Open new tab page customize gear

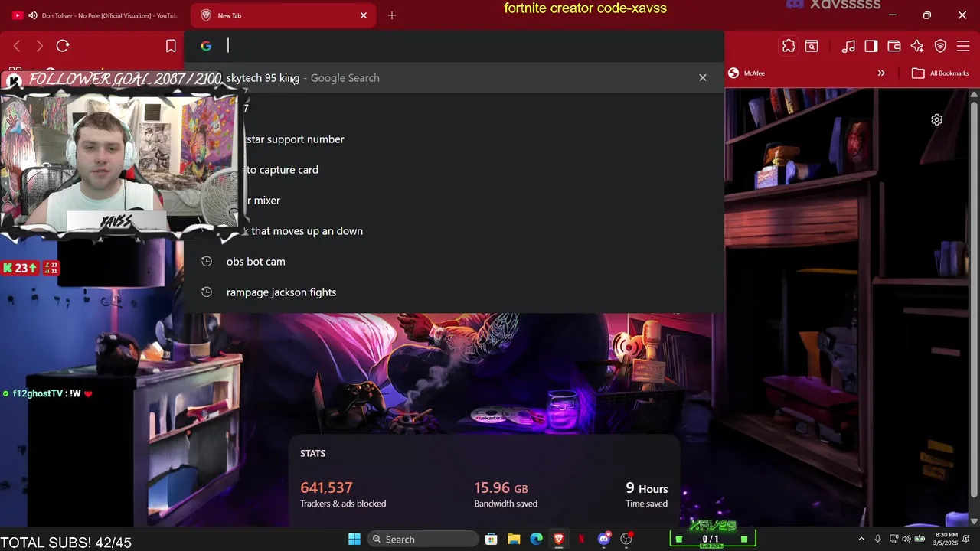pos(936,119)
